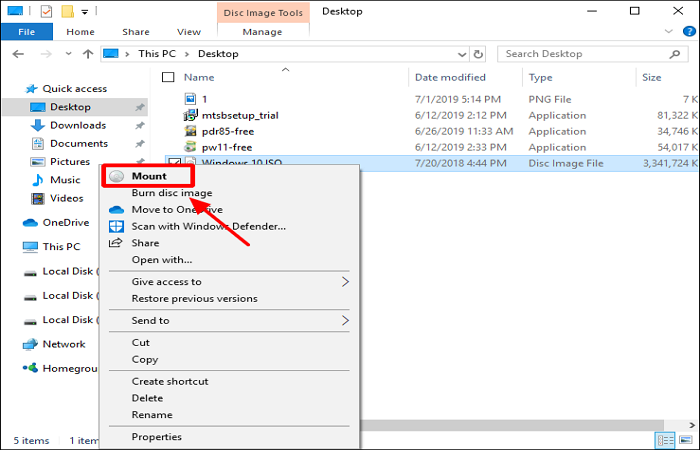Open the File menu
Image resolution: width=700 pixels, height=450 pixels.
coord(27,32)
